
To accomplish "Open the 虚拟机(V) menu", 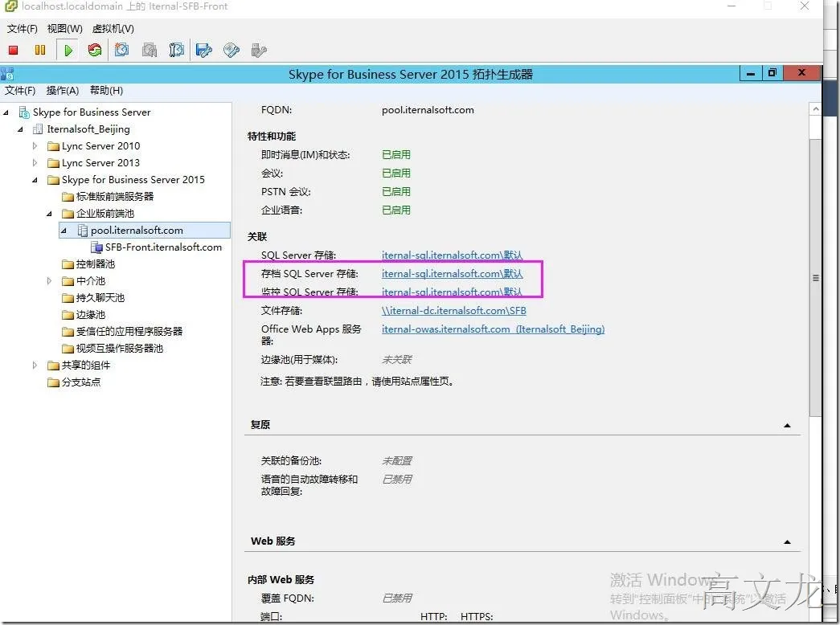I will pos(113,28).
